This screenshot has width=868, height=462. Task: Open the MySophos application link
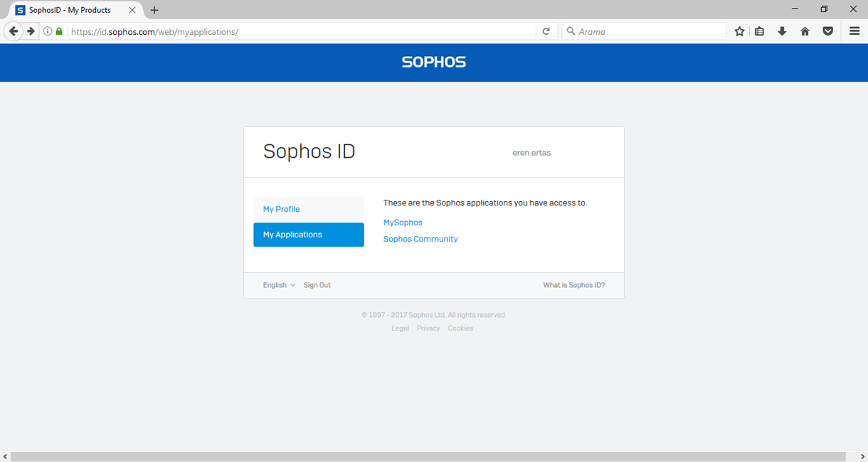403,222
